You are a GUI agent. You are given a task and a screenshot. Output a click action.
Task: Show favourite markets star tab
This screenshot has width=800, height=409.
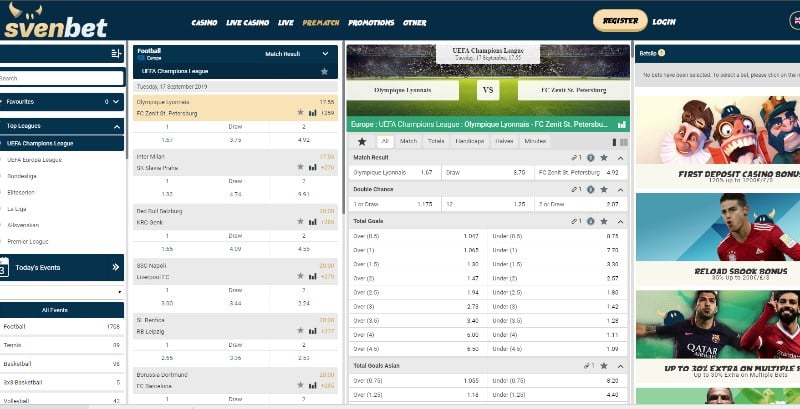(362, 141)
